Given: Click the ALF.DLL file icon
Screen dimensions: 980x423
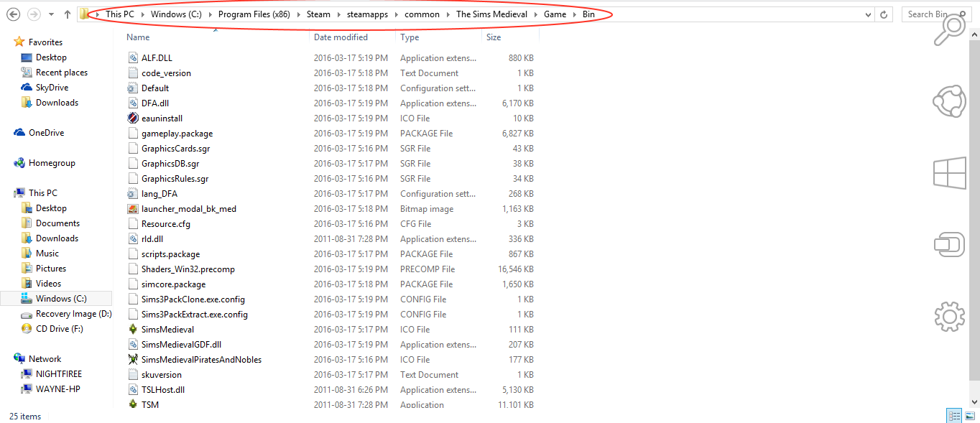Looking at the screenshot, I should (x=132, y=58).
